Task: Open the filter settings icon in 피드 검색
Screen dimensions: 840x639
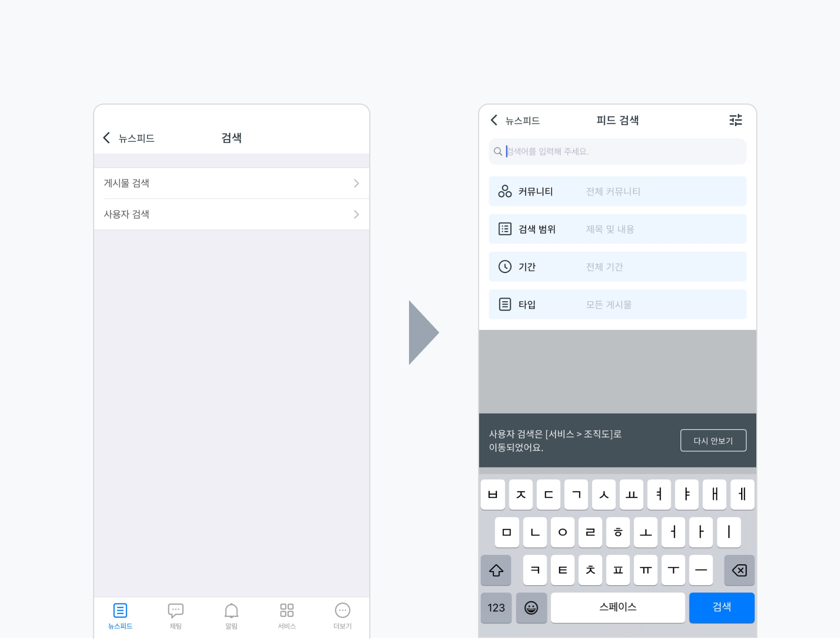Action: 735,120
